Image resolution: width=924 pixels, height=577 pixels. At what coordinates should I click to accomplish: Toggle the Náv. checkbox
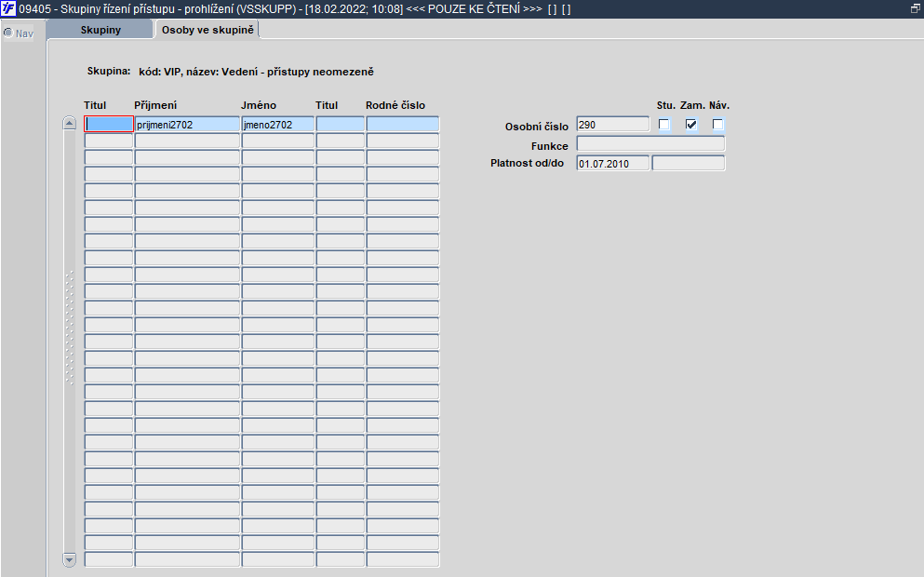coord(717,125)
